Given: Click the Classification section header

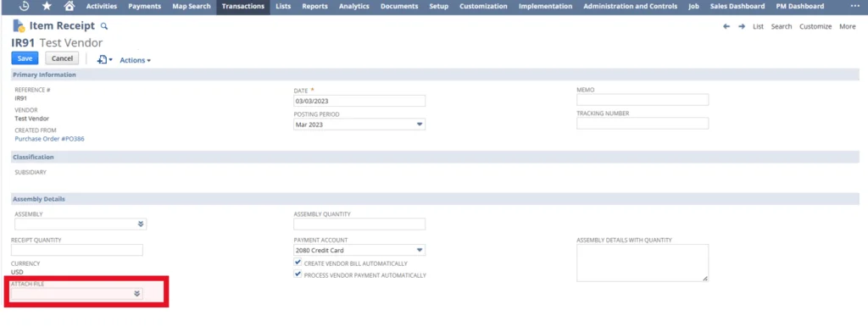Looking at the screenshot, I should (435, 158).
